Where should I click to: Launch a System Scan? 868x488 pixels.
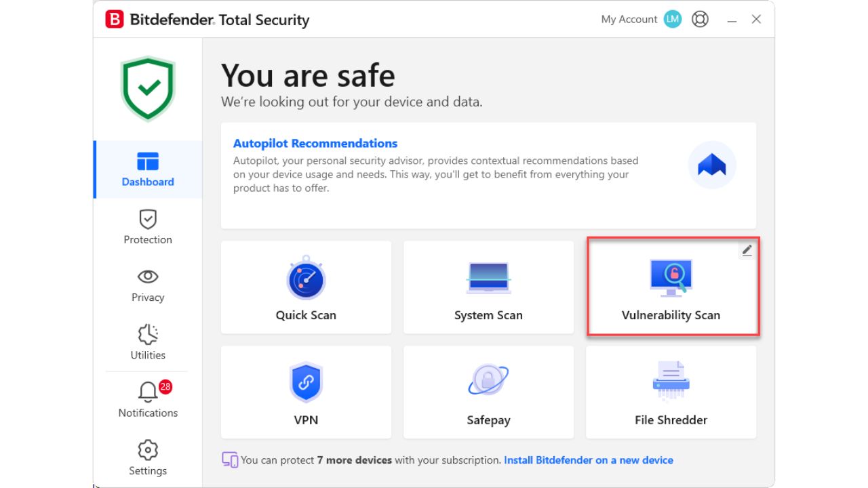488,287
